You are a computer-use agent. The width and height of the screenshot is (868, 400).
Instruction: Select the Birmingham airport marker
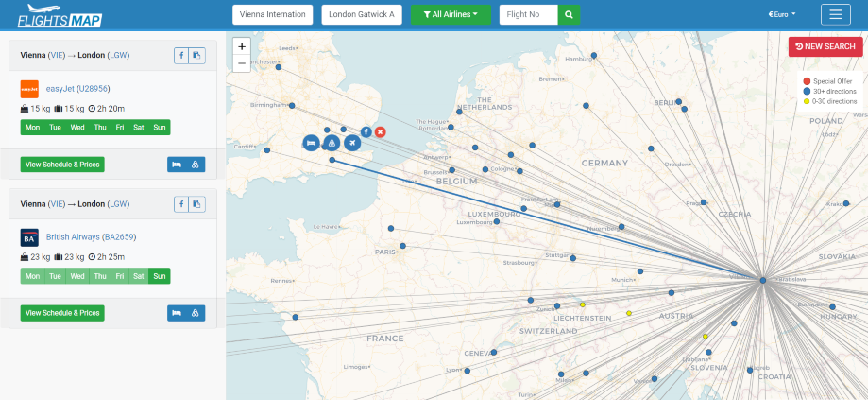pyautogui.click(x=292, y=106)
